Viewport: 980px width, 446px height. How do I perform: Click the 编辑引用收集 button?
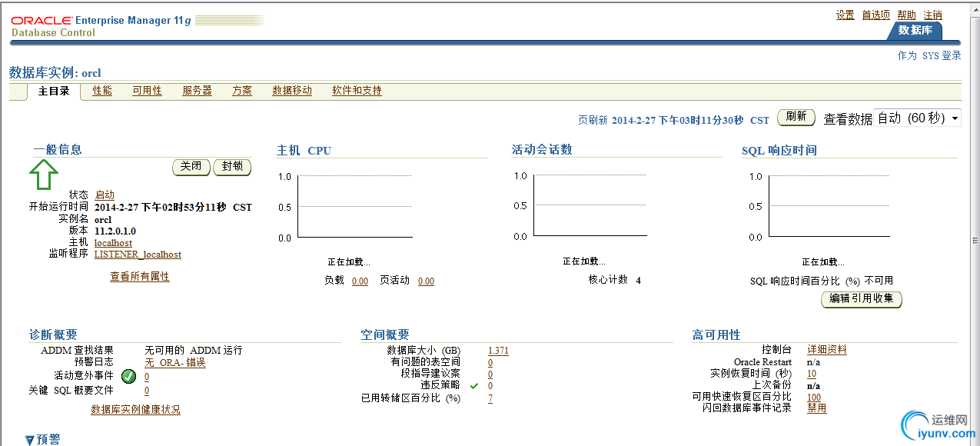(861, 299)
